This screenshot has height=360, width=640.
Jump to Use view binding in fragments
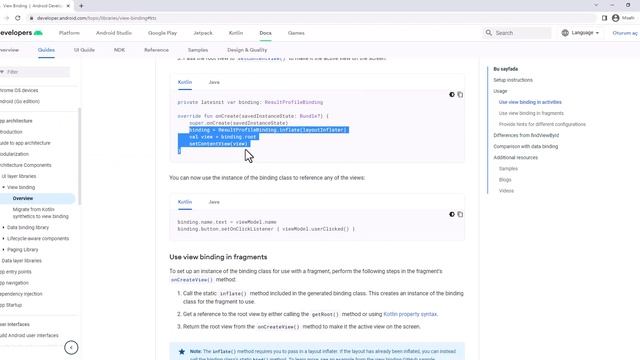pyautogui.click(x=531, y=113)
